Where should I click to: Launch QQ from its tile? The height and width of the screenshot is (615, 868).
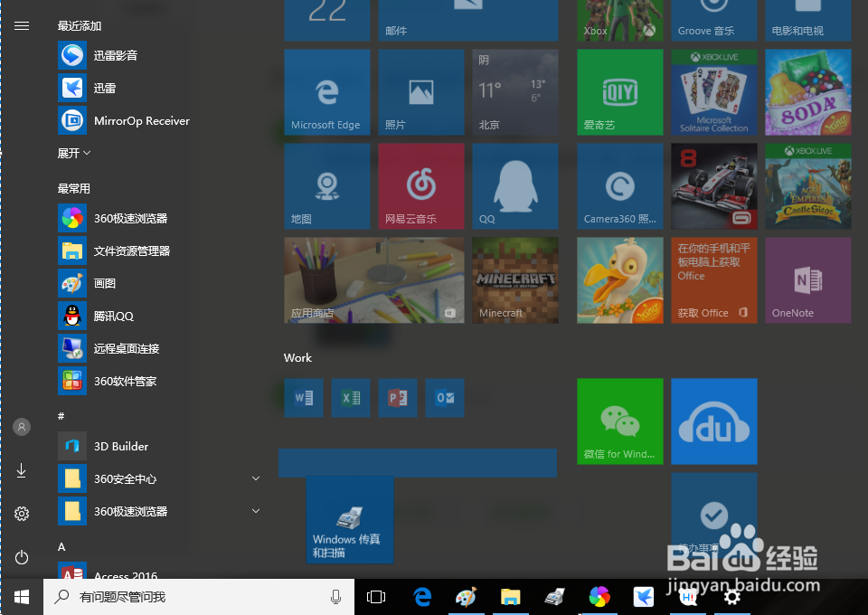(x=514, y=186)
